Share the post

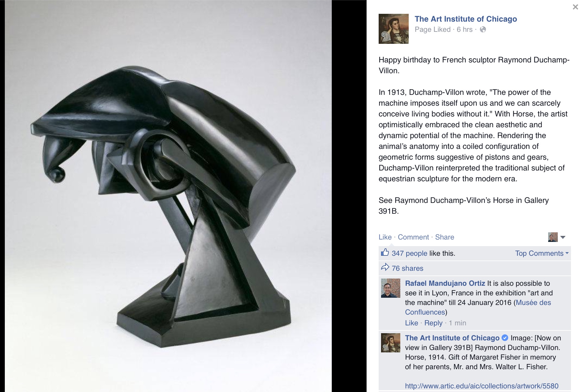444,237
